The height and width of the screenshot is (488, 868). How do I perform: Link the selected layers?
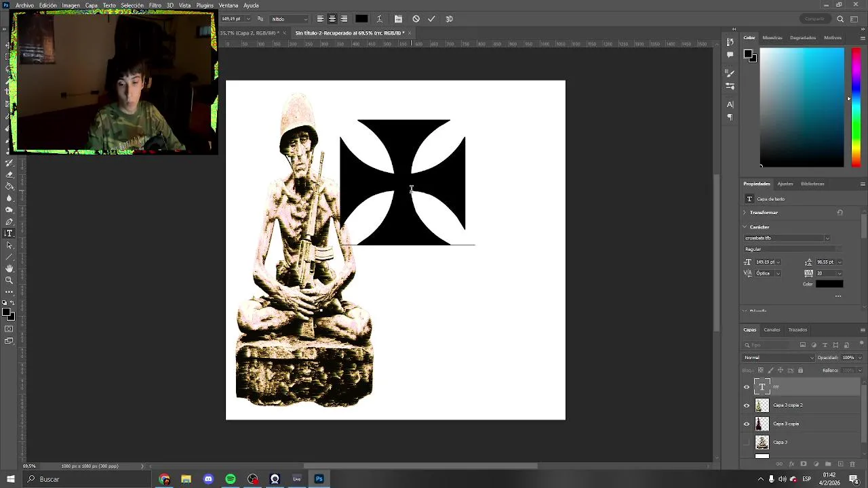point(779,464)
